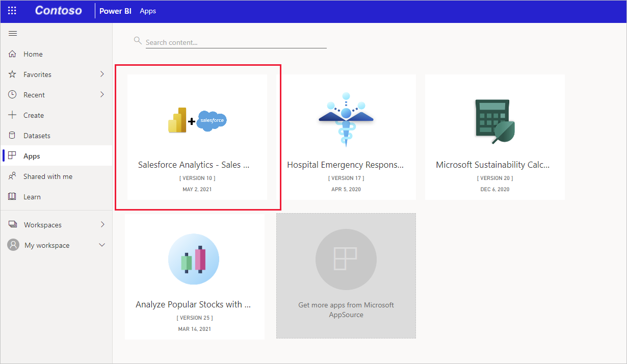This screenshot has width=627, height=364.
Task: Expand the Workspaces flyout chevron
Action: click(102, 225)
